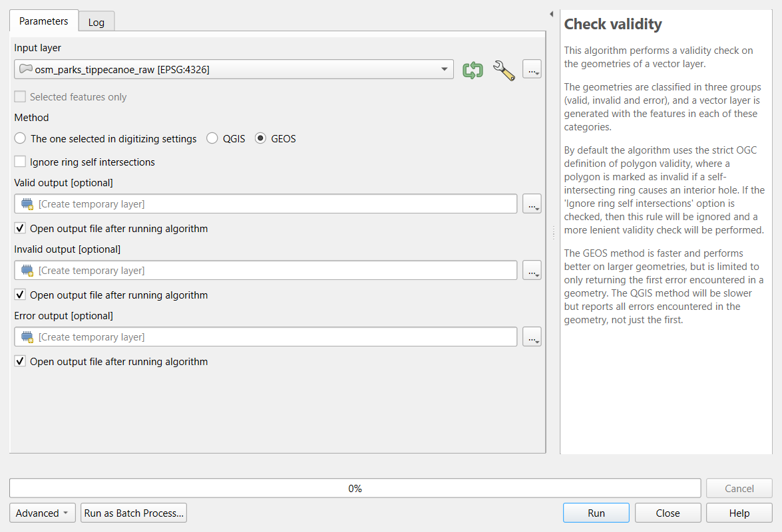Open Help for Check validity

(739, 513)
